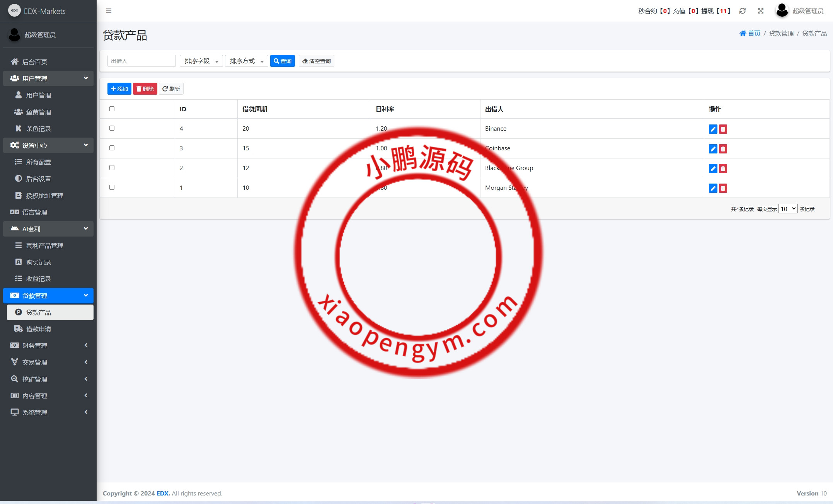Click the blue 添加 button
This screenshot has height=504, width=833.
[x=119, y=89]
